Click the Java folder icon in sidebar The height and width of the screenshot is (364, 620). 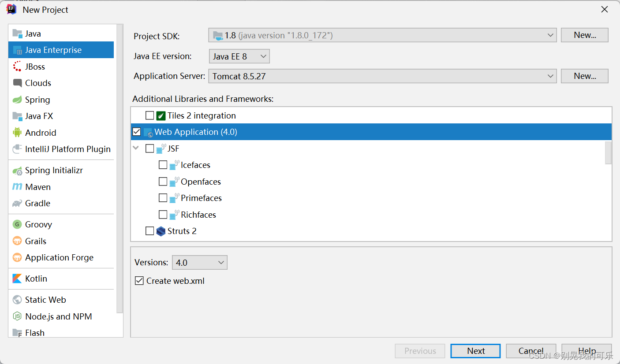click(17, 33)
